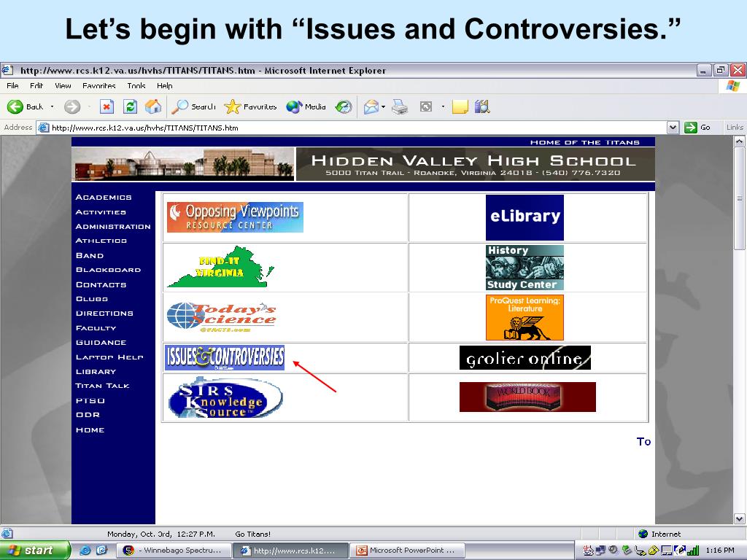Image resolution: width=747 pixels, height=560 pixels.
Task: Click Activities in sidebar
Action: point(101,212)
